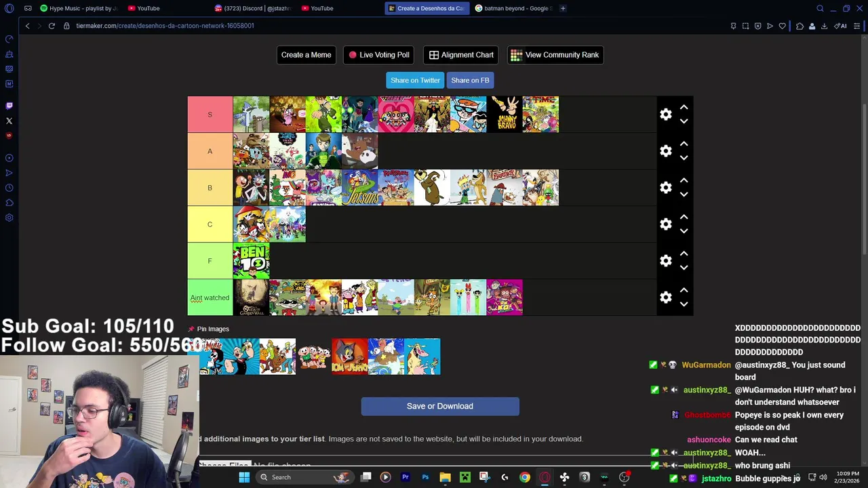Select the C tier yellow label

tap(210, 224)
